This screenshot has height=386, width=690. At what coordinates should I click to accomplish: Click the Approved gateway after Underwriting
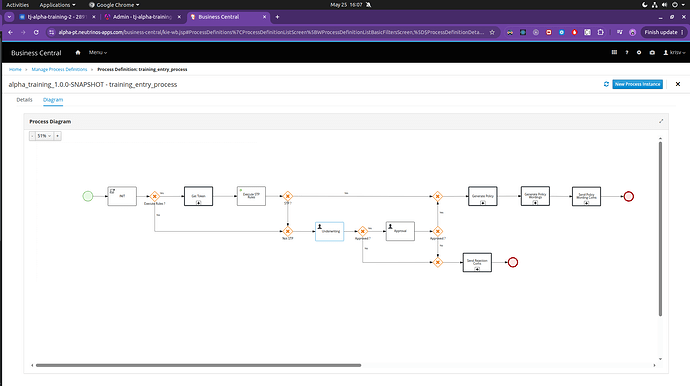pyautogui.click(x=363, y=231)
